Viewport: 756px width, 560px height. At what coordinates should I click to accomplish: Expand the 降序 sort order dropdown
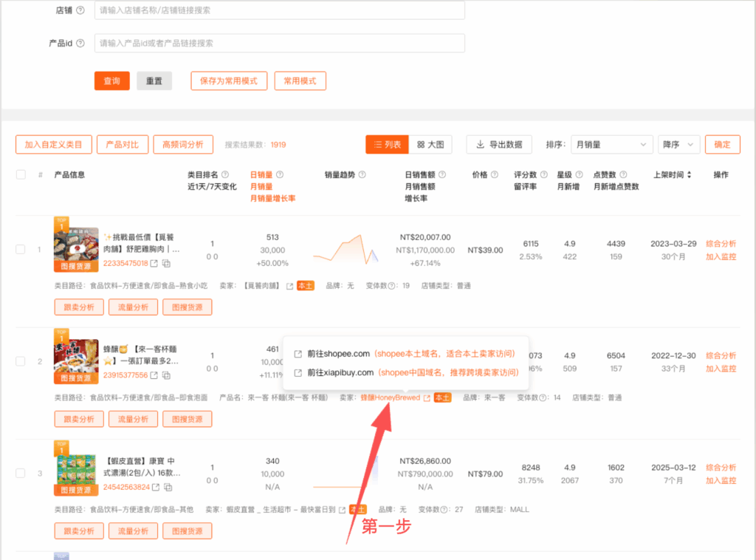tap(678, 145)
